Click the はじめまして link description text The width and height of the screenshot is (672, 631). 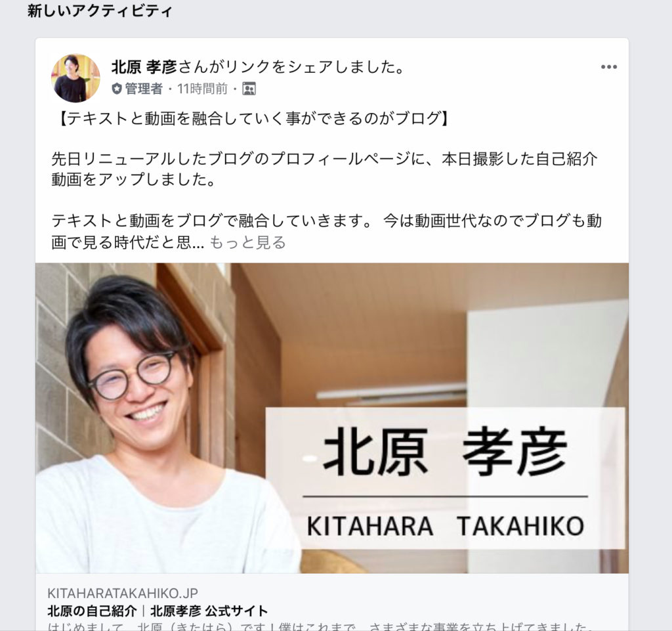tap(320, 626)
